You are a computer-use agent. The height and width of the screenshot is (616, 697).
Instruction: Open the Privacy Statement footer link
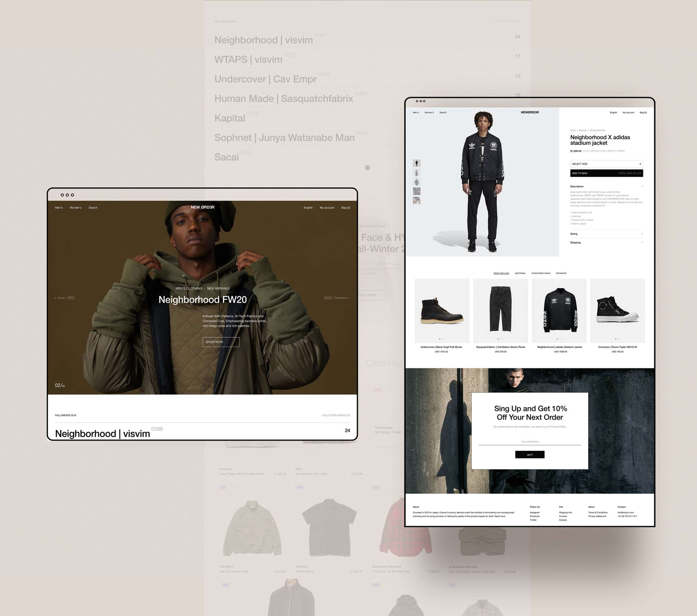pos(597,517)
